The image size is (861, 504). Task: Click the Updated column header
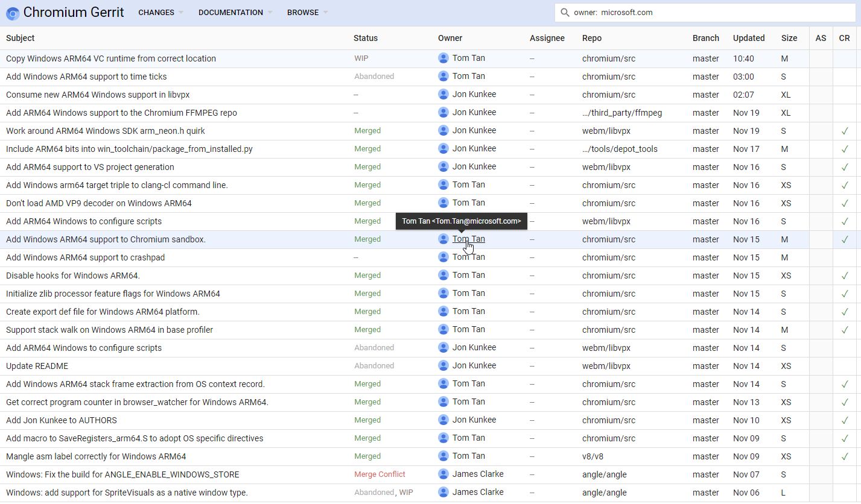point(749,38)
